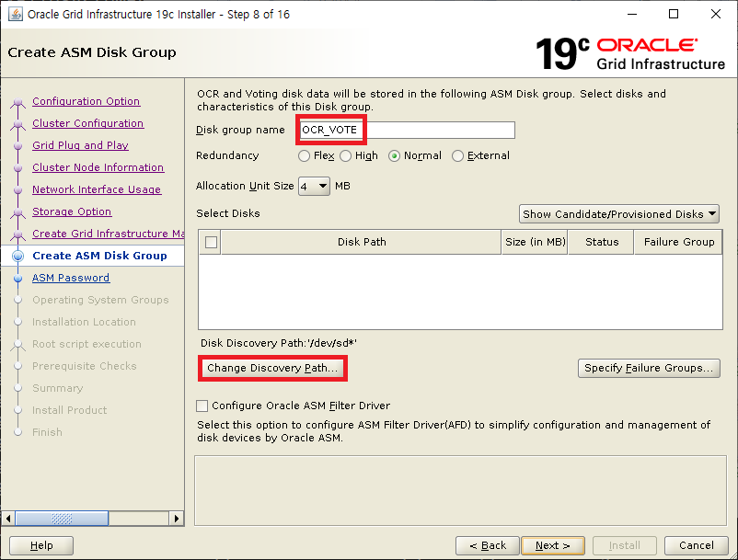Click the Help button
The width and height of the screenshot is (738, 560).
coord(41,545)
